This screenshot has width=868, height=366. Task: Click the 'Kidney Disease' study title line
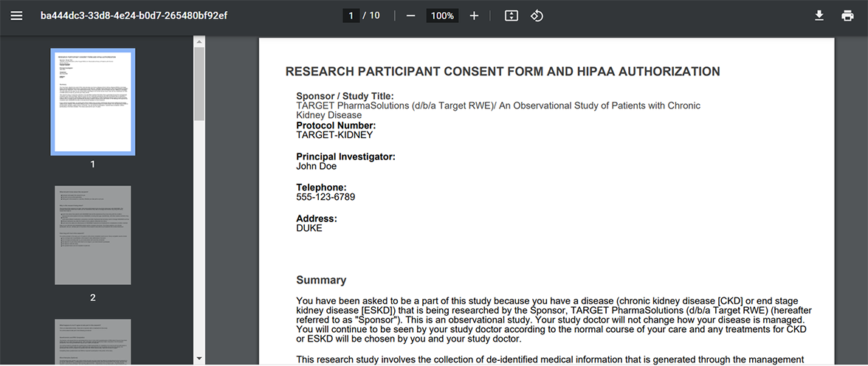pos(329,115)
